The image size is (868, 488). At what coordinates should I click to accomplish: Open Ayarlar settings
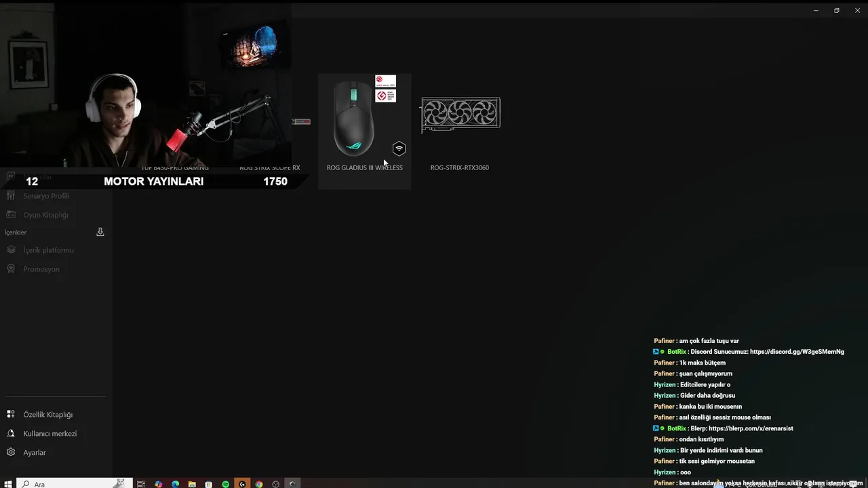34,452
